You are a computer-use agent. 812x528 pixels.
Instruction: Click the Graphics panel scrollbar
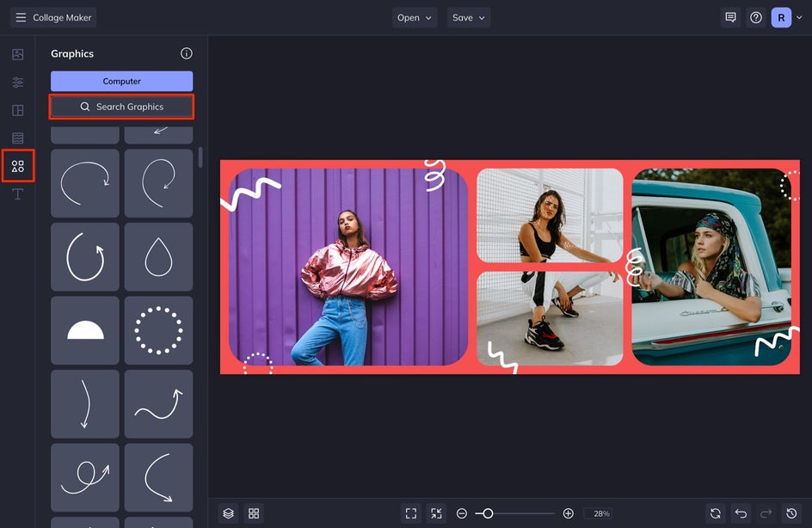pyautogui.click(x=200, y=157)
